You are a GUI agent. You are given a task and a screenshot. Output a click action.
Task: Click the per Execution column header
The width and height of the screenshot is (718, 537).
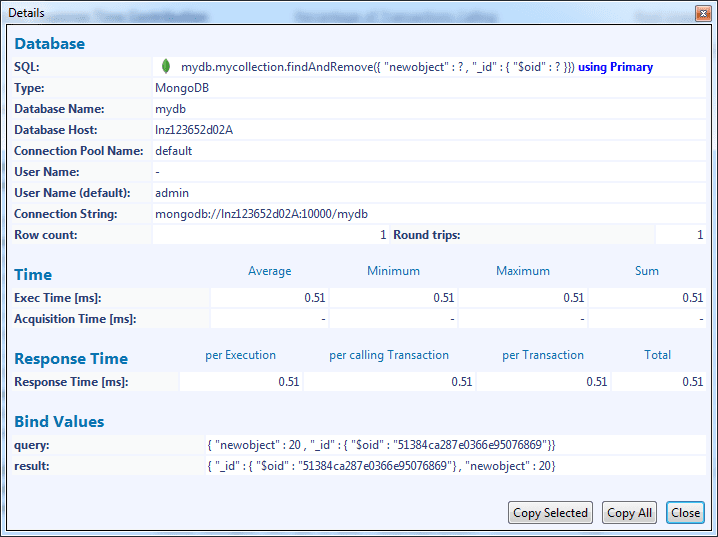[x=240, y=355]
